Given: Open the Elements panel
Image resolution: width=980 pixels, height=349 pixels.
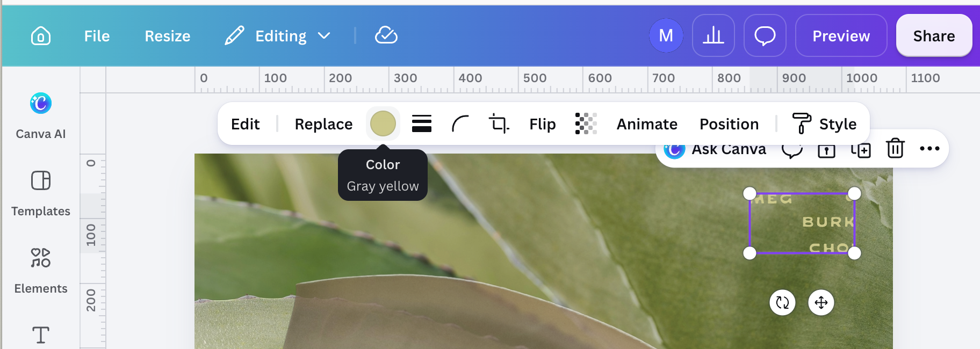Looking at the screenshot, I should point(41,271).
